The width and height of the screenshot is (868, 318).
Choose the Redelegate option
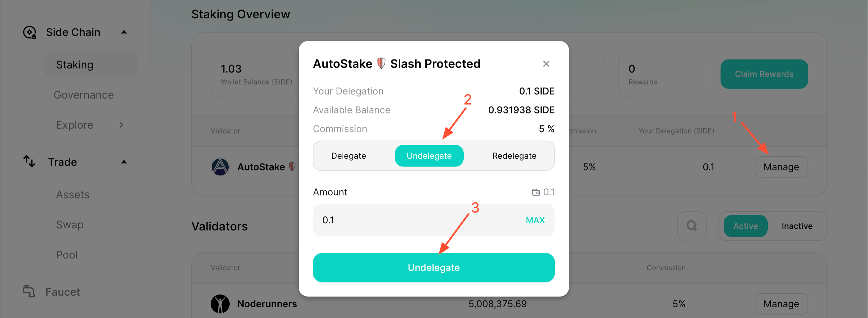[x=514, y=156]
